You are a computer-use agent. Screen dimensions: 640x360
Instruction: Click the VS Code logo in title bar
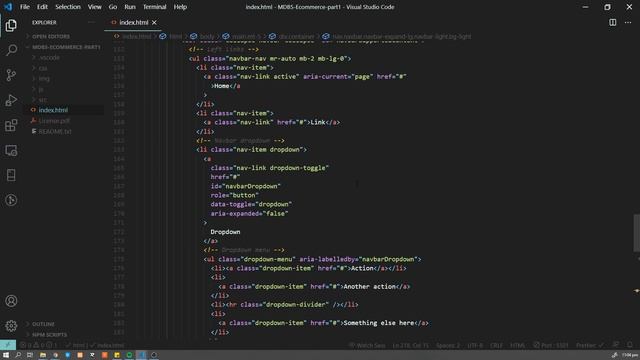[x=8, y=7]
